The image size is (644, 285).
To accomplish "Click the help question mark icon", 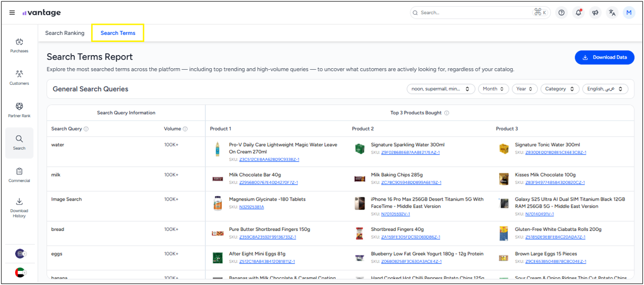I will [x=561, y=13].
